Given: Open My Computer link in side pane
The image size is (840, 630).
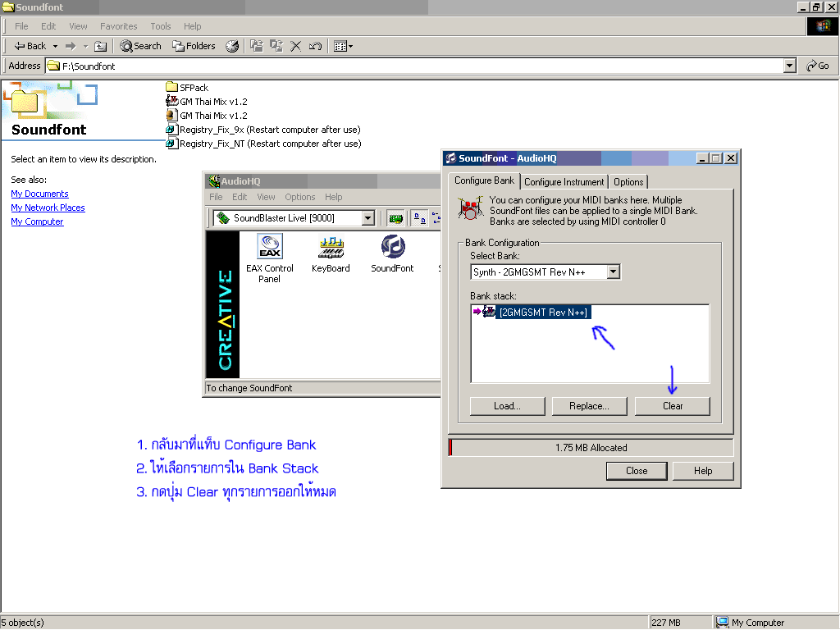Looking at the screenshot, I should pyautogui.click(x=37, y=221).
